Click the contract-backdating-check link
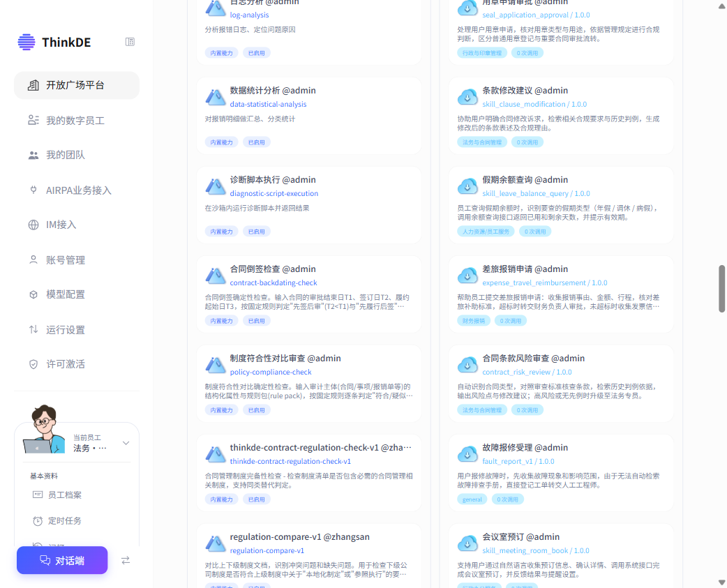This screenshot has width=727, height=588. pos(273,282)
